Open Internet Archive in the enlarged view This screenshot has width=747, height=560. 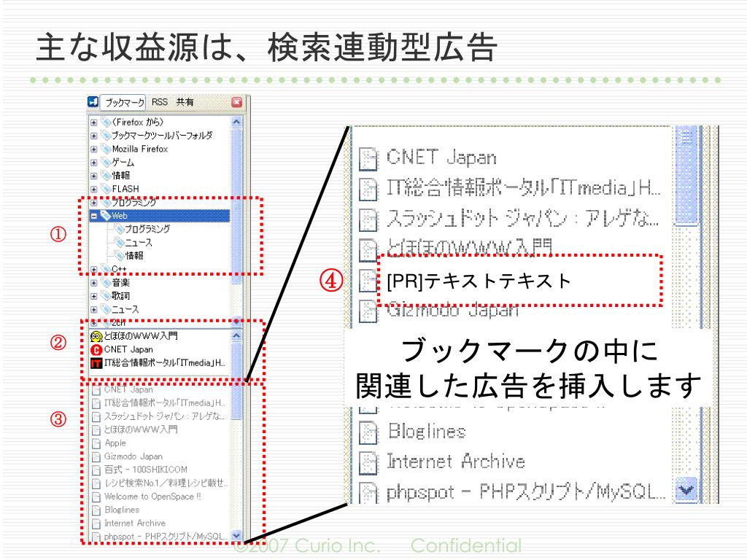[x=456, y=462]
